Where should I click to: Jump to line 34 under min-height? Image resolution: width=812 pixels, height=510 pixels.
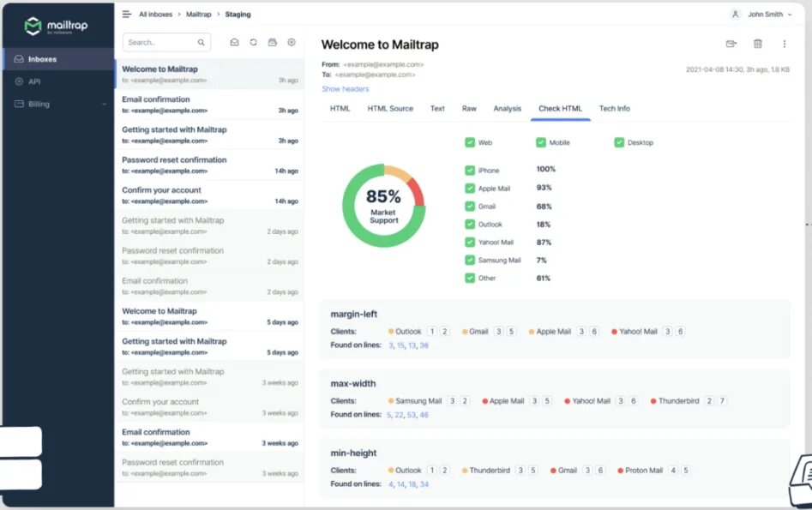pos(424,484)
